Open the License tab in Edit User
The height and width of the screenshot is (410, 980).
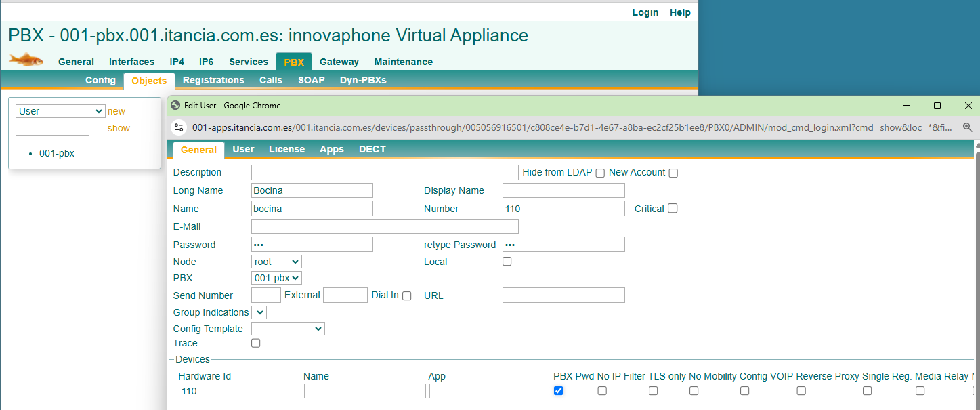point(286,149)
